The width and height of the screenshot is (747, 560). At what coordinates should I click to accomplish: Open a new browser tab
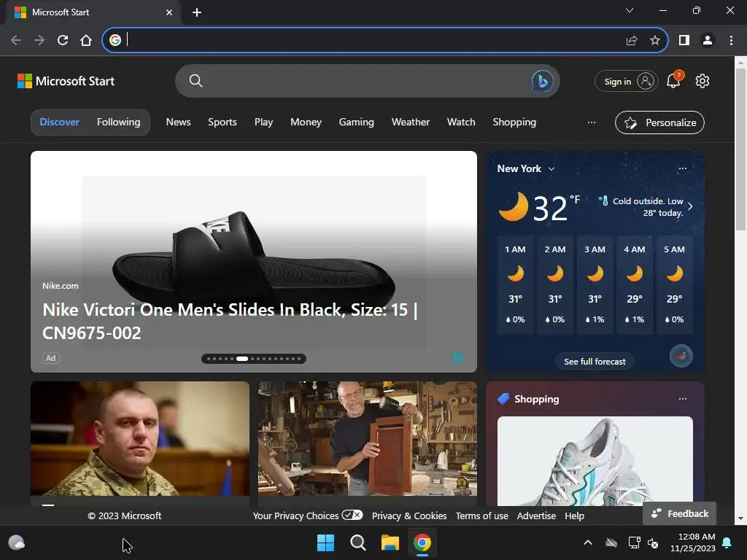[x=197, y=12]
